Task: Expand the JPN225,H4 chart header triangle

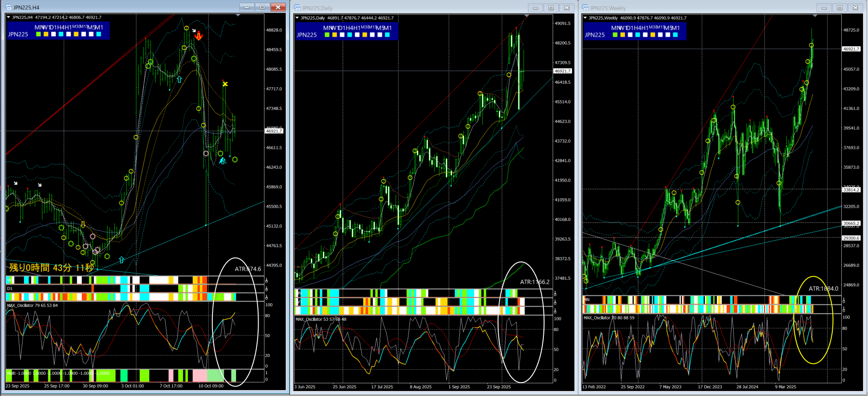Action: pyautogui.click(x=9, y=17)
